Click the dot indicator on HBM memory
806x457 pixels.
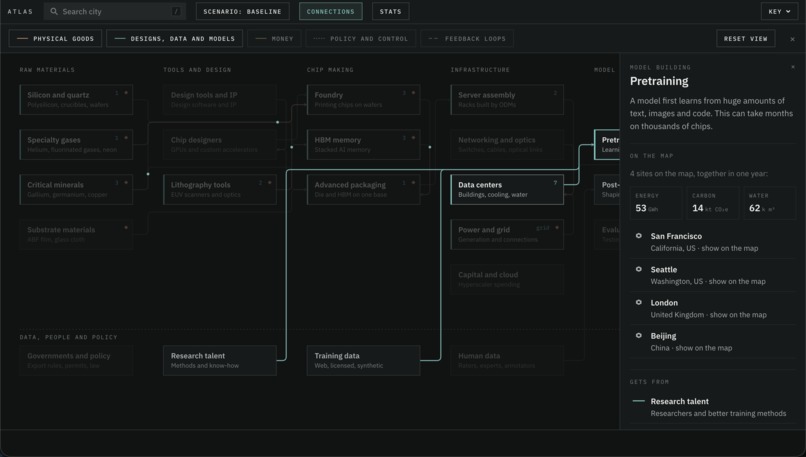413,138
